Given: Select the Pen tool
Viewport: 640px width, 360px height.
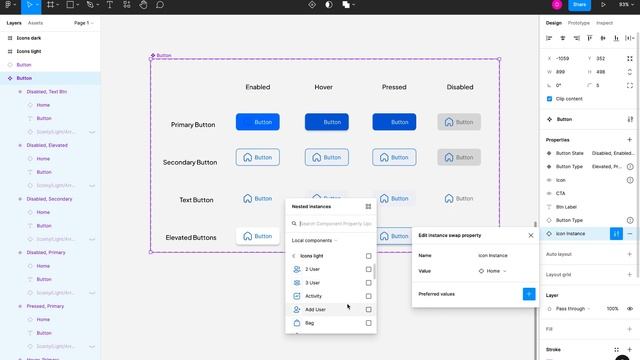Looking at the screenshot, I should click(x=90, y=5).
